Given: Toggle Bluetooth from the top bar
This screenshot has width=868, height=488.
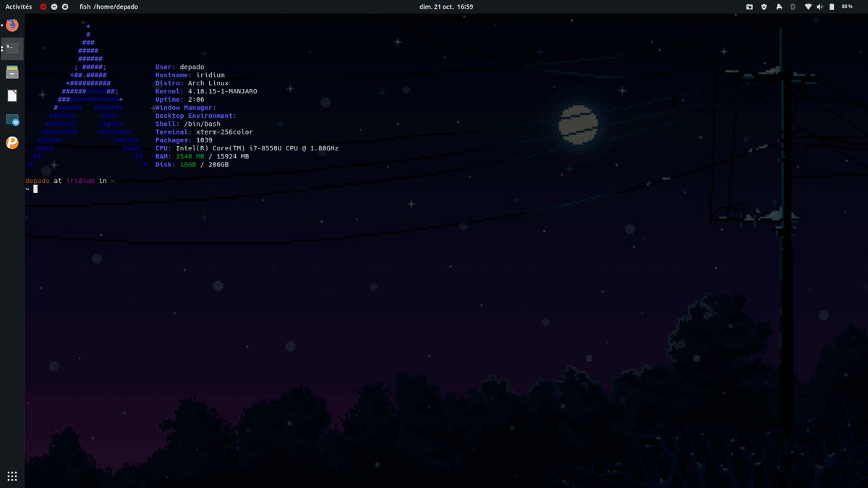Looking at the screenshot, I should pyautogui.click(x=793, y=6).
